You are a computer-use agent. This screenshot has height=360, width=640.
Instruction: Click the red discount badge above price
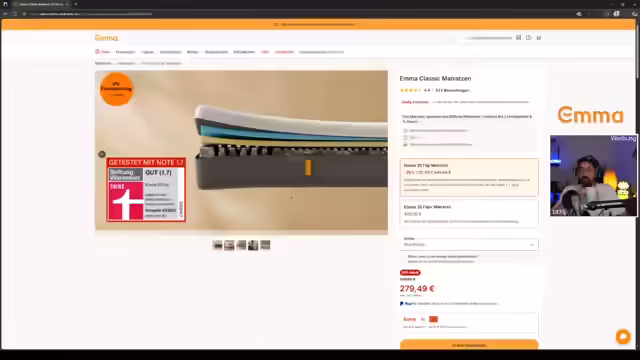(x=410, y=273)
